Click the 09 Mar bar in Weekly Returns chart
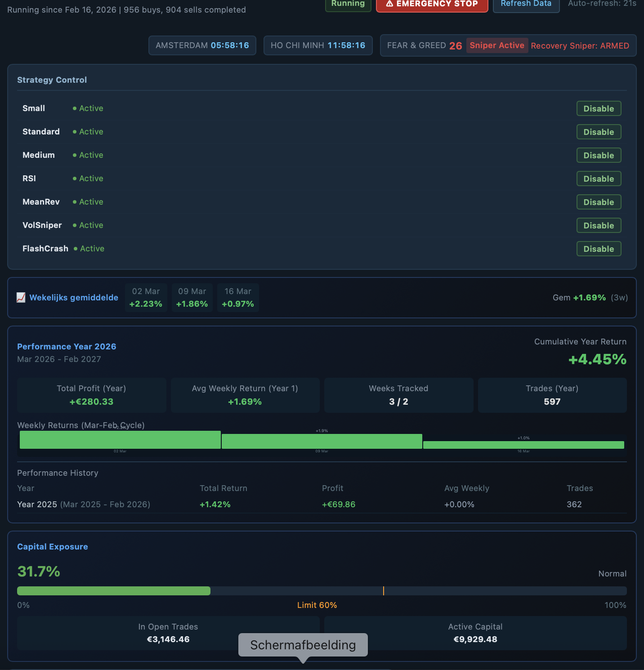 point(322,441)
